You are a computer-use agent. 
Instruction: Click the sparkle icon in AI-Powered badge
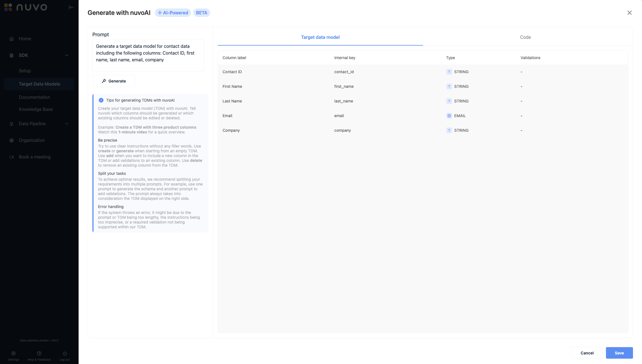tap(160, 13)
